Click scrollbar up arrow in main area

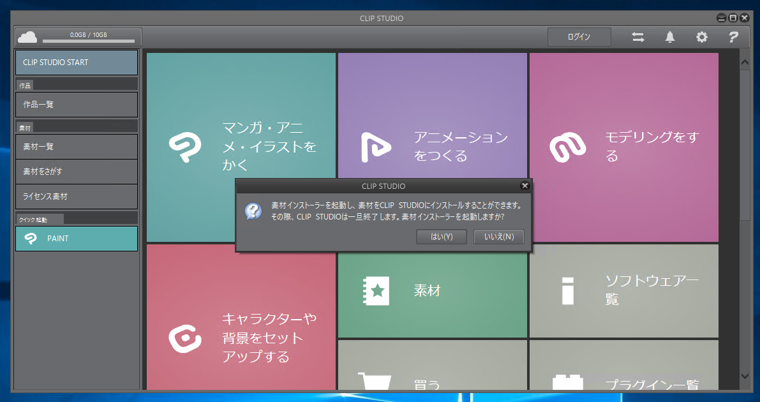pyautogui.click(x=745, y=63)
